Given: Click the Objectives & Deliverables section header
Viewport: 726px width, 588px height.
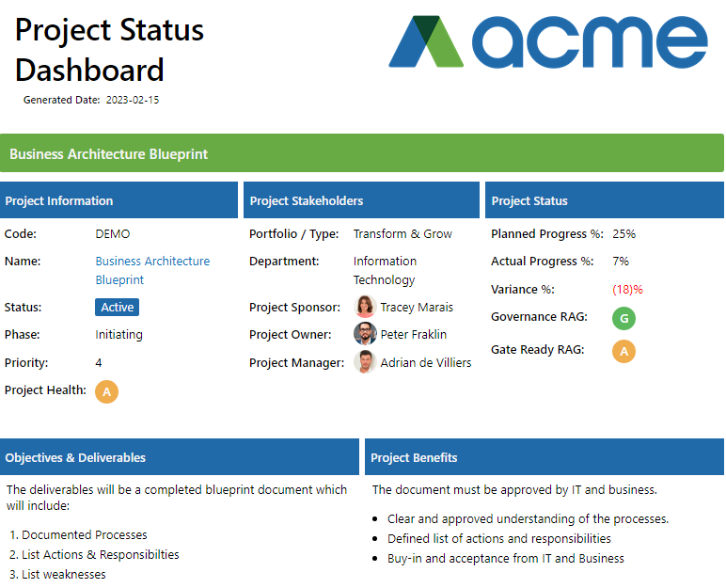Looking at the screenshot, I should pos(180,457).
